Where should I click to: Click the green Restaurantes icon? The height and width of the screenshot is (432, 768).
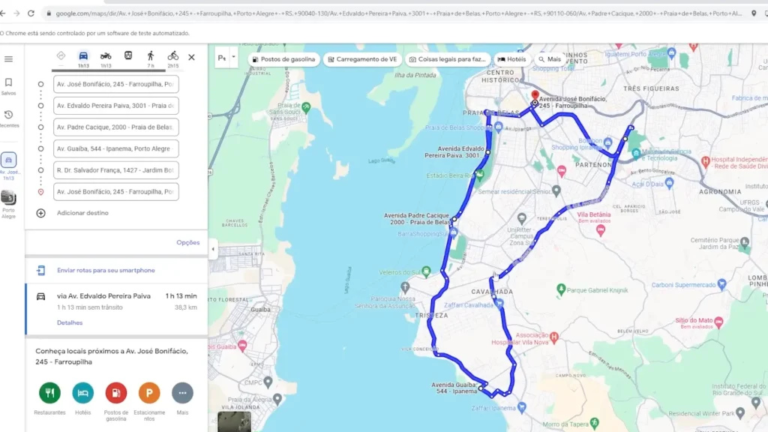[x=50, y=393]
